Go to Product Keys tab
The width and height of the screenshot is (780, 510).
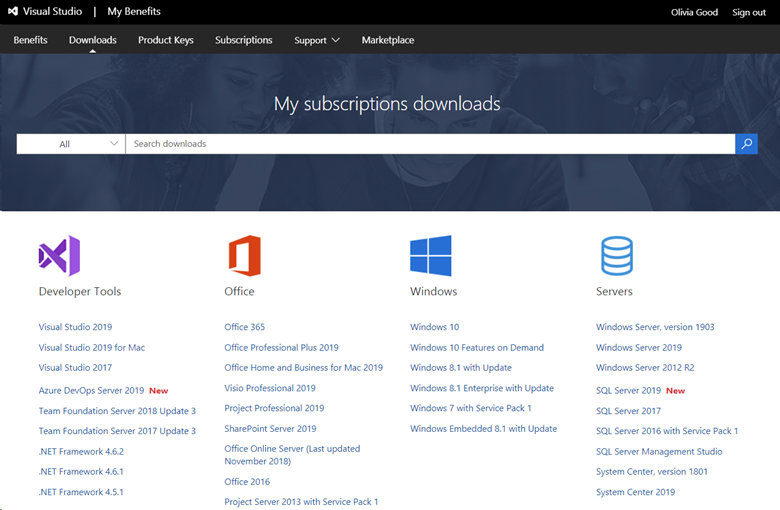166,40
